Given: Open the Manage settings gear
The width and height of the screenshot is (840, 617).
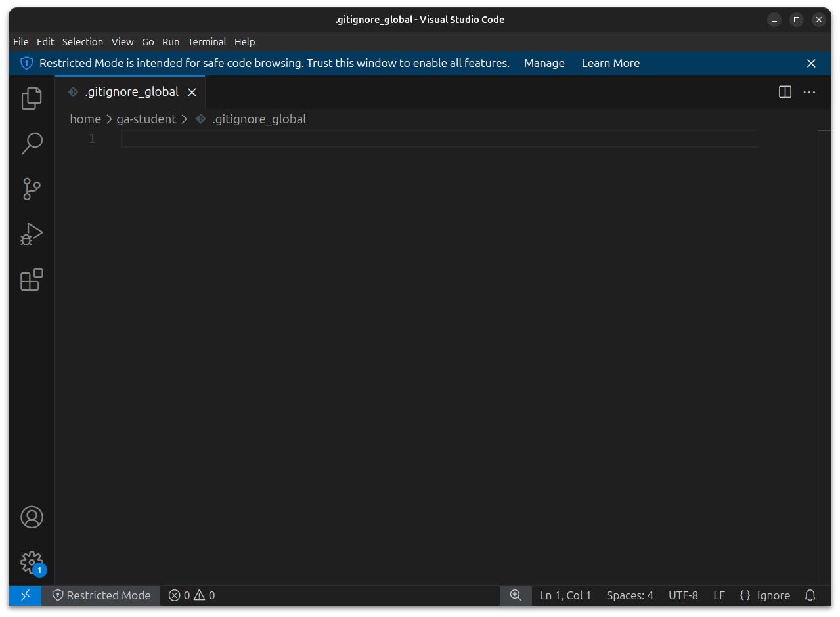Looking at the screenshot, I should pos(32,563).
